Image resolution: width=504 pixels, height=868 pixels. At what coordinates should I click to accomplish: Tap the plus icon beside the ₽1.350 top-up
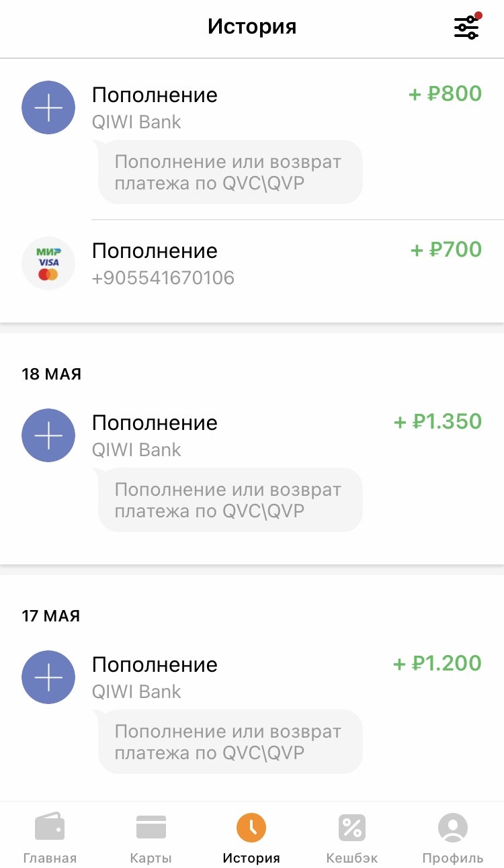point(48,435)
